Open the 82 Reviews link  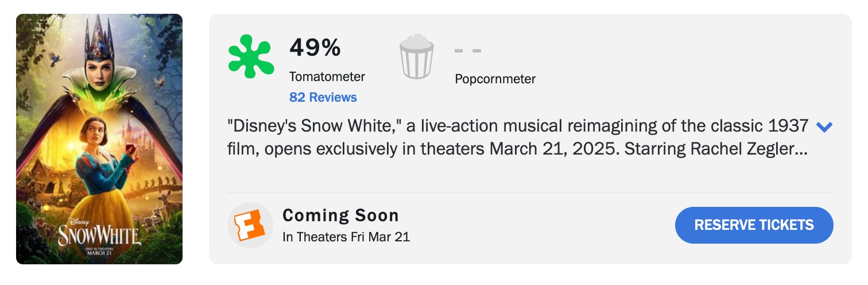[x=323, y=97]
